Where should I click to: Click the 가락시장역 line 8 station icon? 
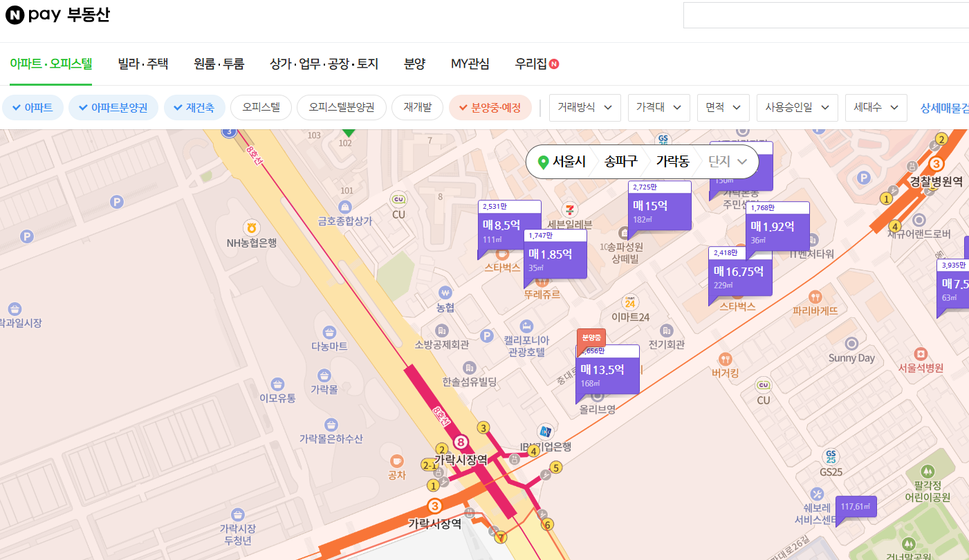(x=461, y=442)
